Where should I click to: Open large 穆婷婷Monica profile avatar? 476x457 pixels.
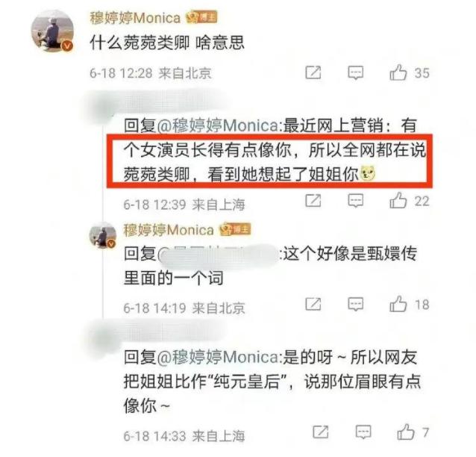point(52,31)
